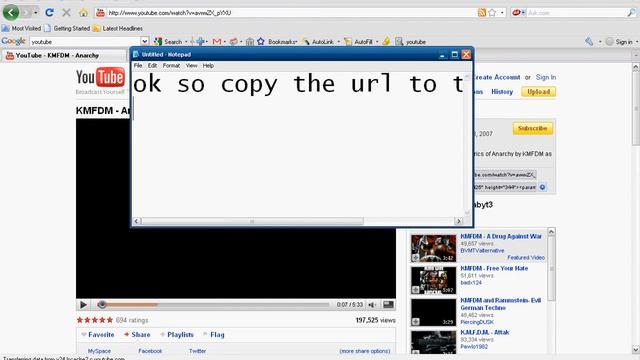Reload the page with the refresh icon
This screenshot has height=360, width=640.
49,13
